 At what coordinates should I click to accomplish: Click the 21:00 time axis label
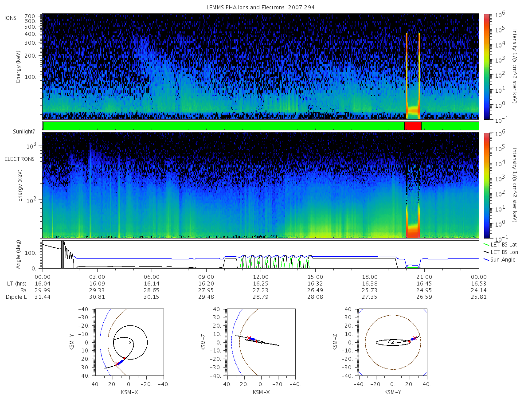[x=424, y=276]
